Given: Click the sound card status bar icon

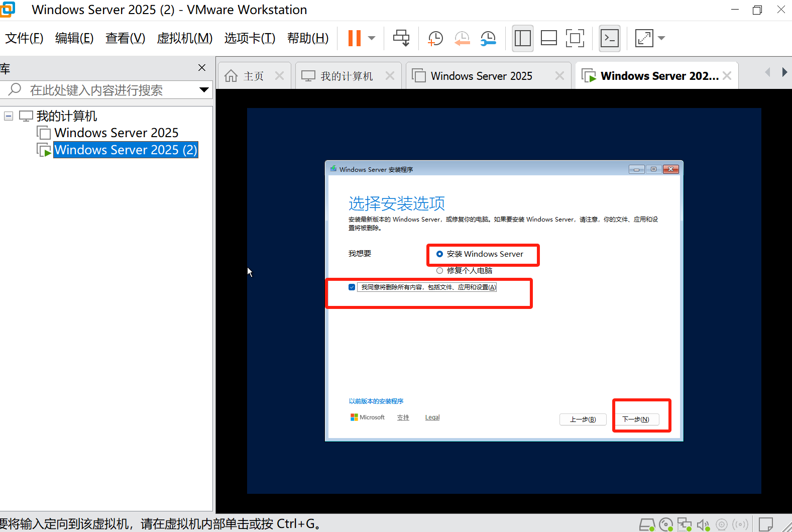Looking at the screenshot, I should (x=703, y=525).
